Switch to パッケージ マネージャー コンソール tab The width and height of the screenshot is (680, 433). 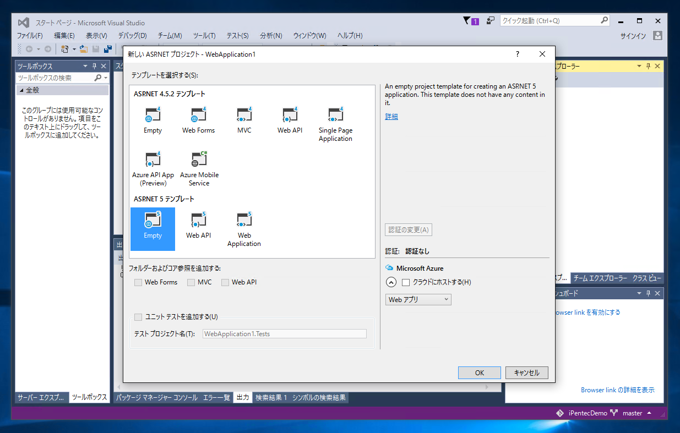tap(157, 397)
